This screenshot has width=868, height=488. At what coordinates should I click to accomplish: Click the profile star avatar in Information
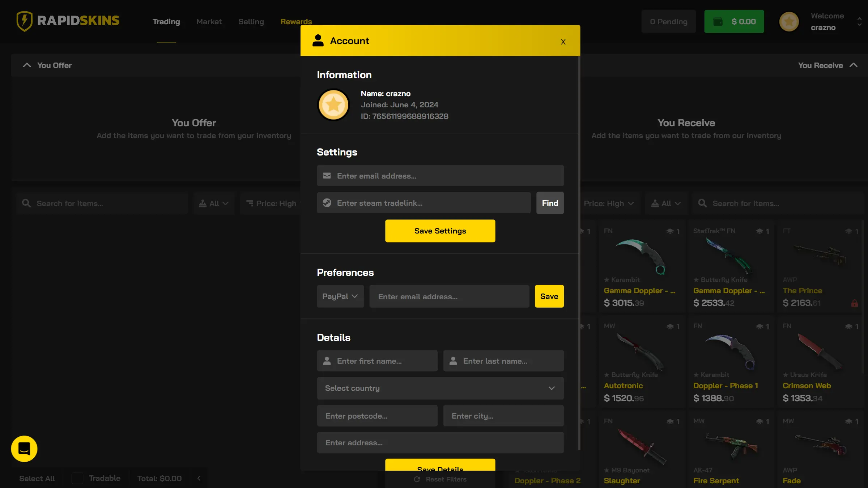333,105
